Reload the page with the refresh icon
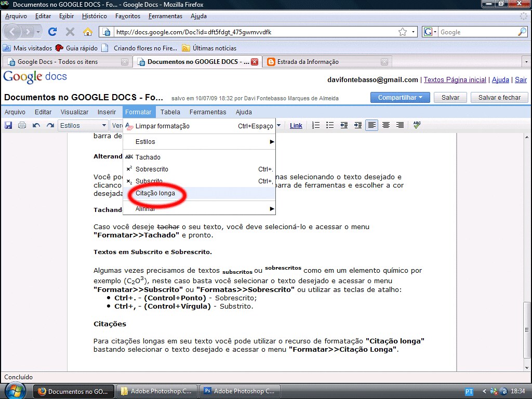Viewport: 532px width, 399px height. point(52,32)
